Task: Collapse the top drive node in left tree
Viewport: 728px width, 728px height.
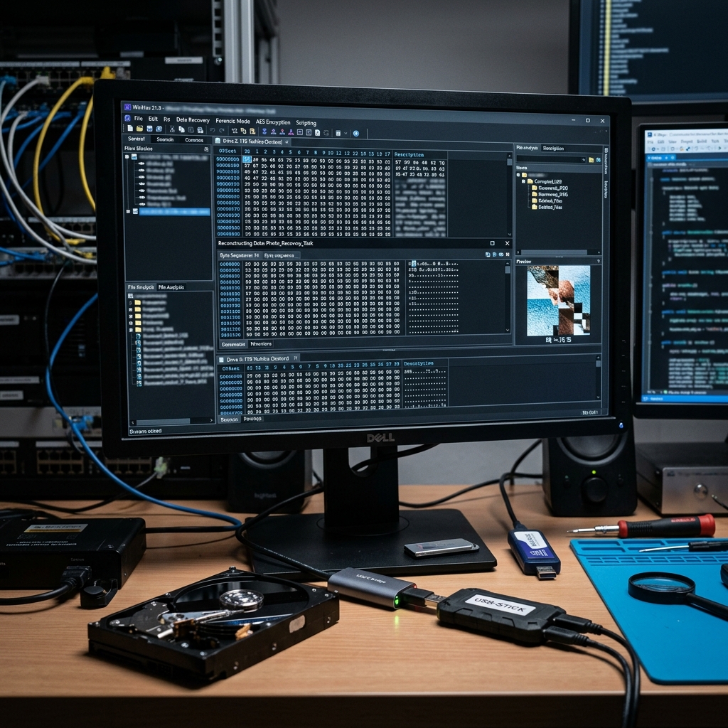Action: [127, 157]
